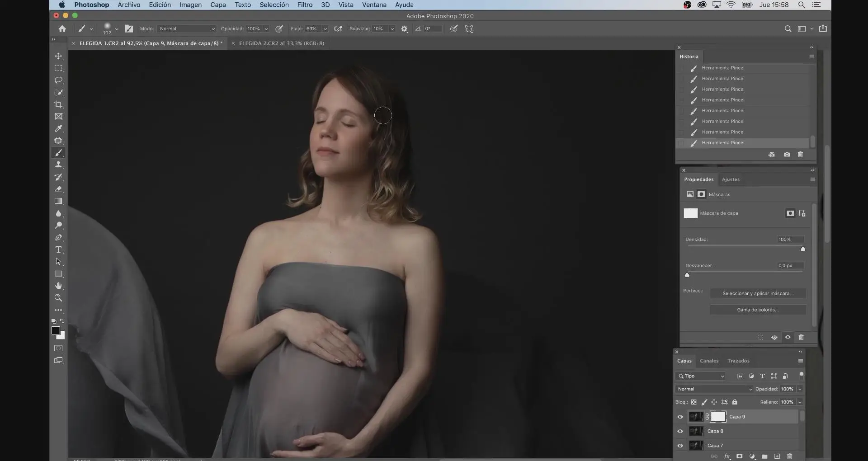Open the Imagen menu

click(x=190, y=5)
